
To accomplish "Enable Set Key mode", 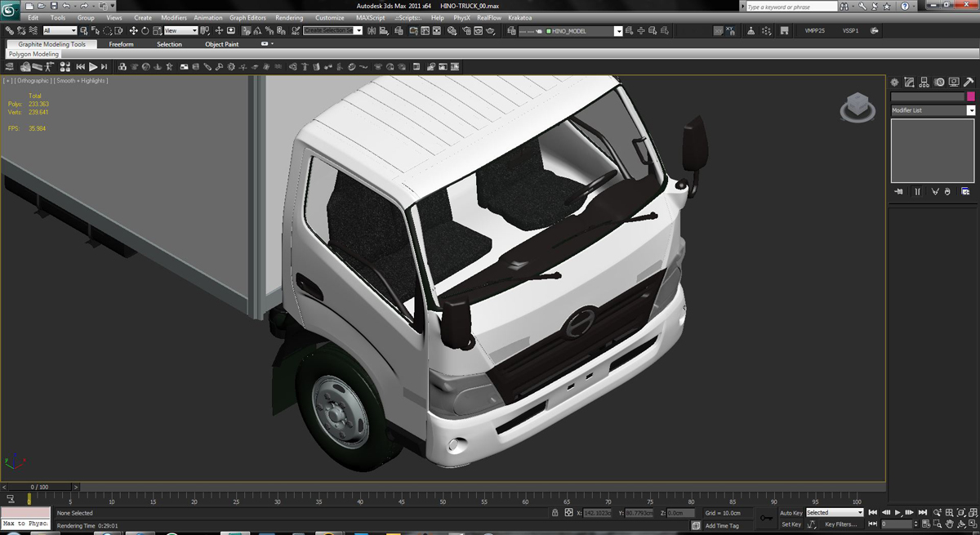I will 791,524.
